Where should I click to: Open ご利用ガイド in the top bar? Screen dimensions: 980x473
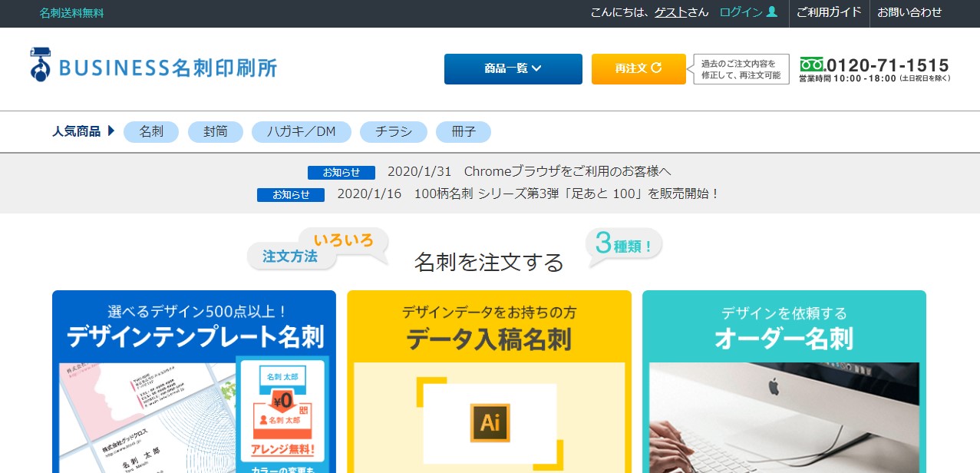[x=829, y=12]
